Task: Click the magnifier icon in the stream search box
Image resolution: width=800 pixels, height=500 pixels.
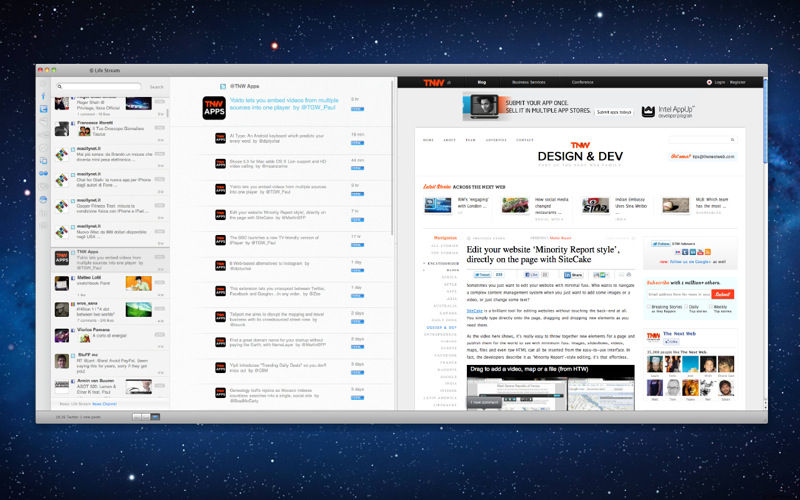Action: 60,87
